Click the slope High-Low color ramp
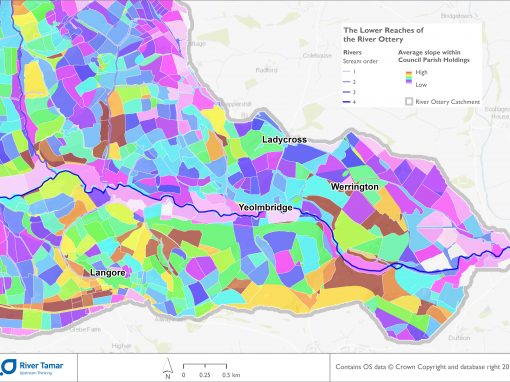 tap(409, 78)
